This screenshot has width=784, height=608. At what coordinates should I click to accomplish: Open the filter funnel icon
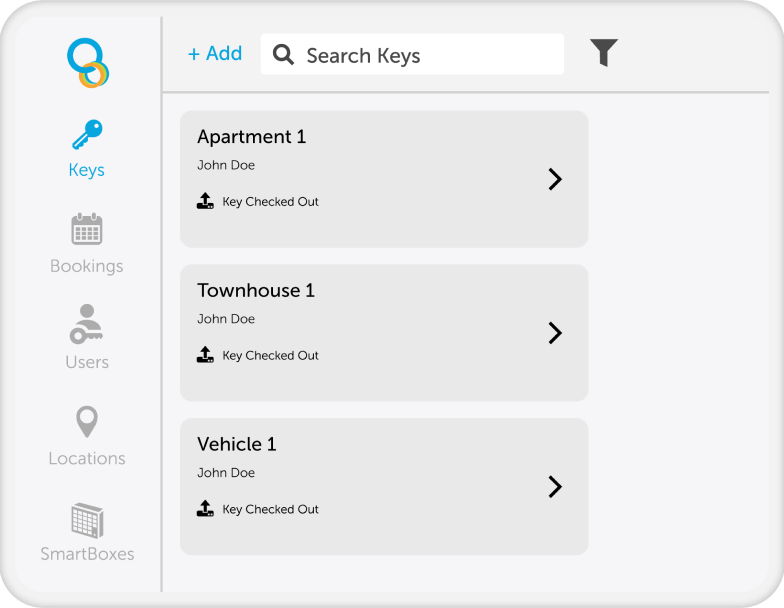click(604, 52)
